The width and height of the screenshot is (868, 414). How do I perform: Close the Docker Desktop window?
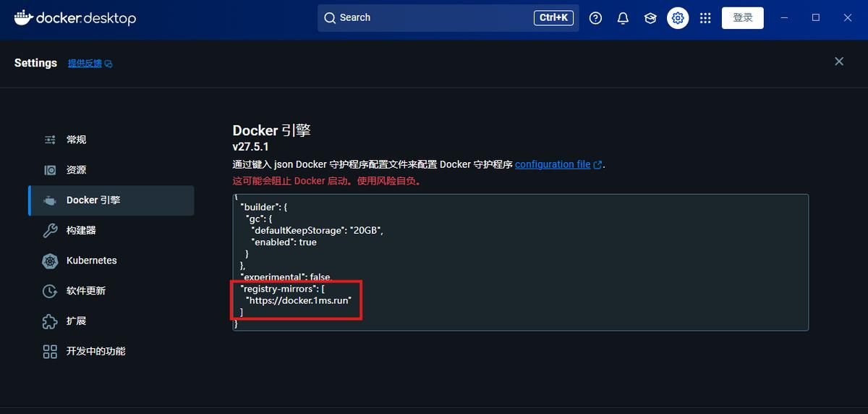(848, 17)
